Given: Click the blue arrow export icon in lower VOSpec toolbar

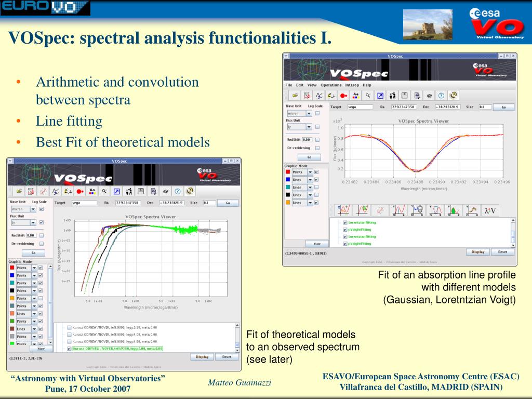Looking at the screenshot, I should click(x=116, y=191).
